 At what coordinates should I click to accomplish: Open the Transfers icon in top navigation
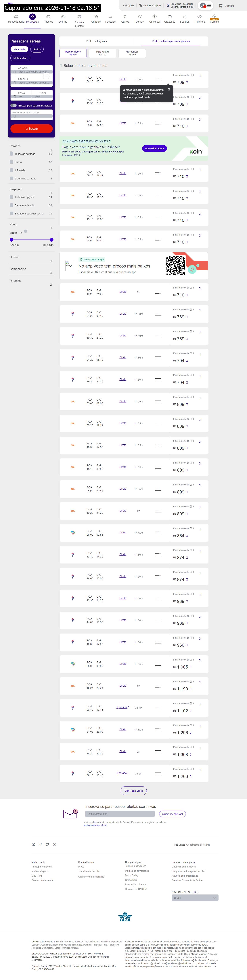199,17
